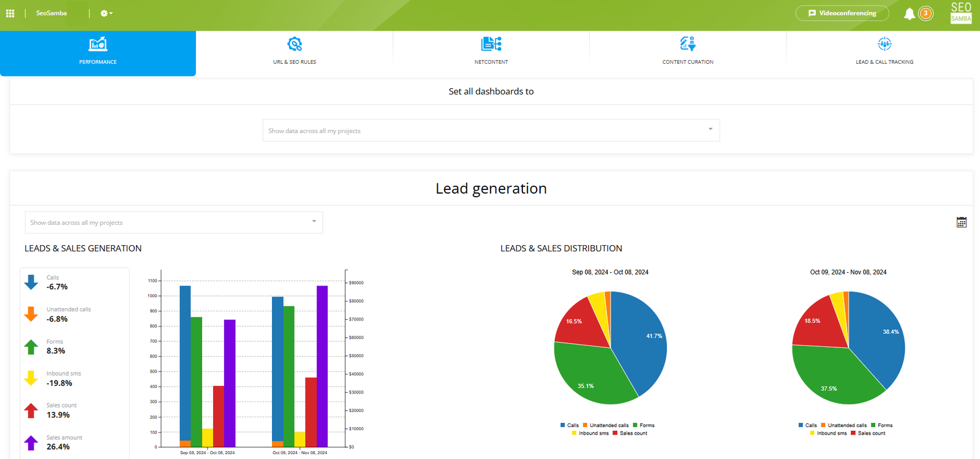Click the Lead & Call Tracking icon
Screen dimensions: 980x459
pyautogui.click(x=884, y=44)
